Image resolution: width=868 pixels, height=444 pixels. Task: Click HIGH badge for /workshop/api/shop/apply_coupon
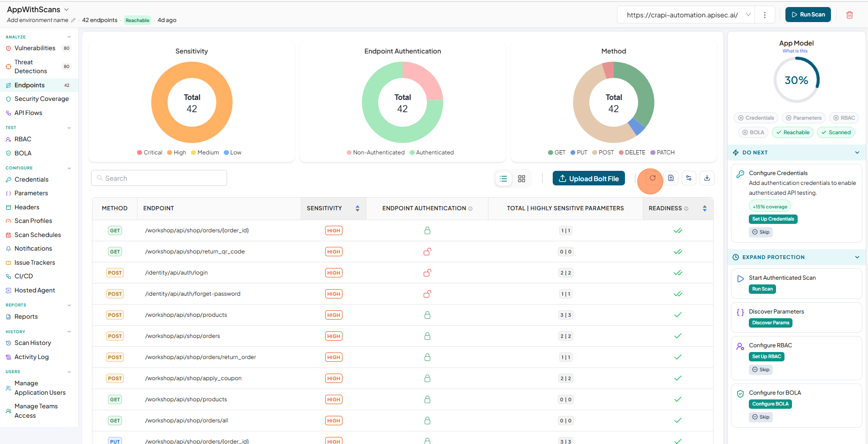click(334, 378)
